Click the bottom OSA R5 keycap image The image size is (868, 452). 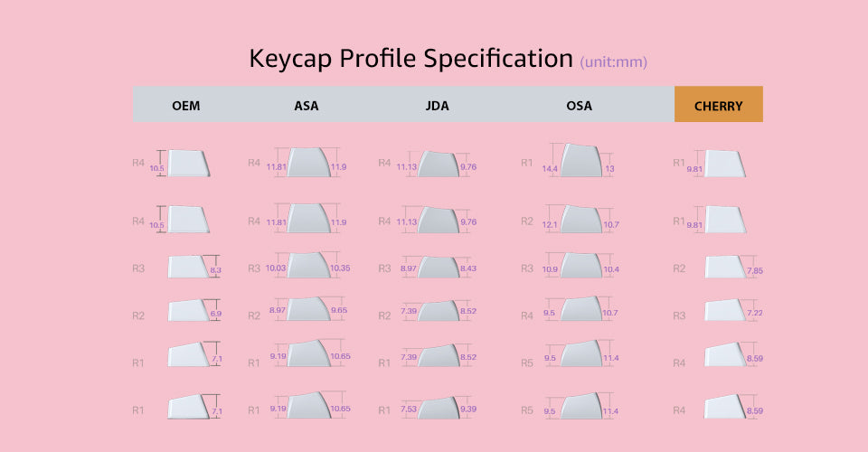580,406
